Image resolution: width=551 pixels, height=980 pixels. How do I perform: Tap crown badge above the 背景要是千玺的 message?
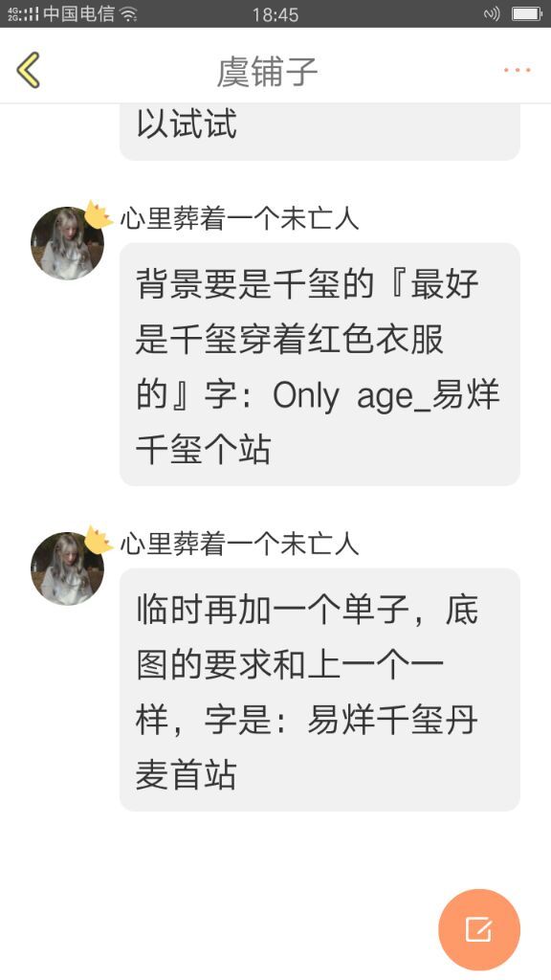click(98, 215)
